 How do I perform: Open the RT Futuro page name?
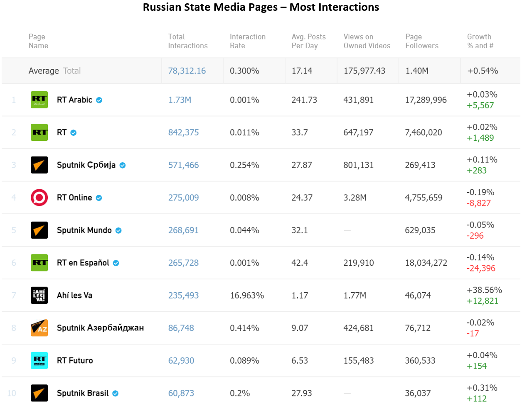75,360
